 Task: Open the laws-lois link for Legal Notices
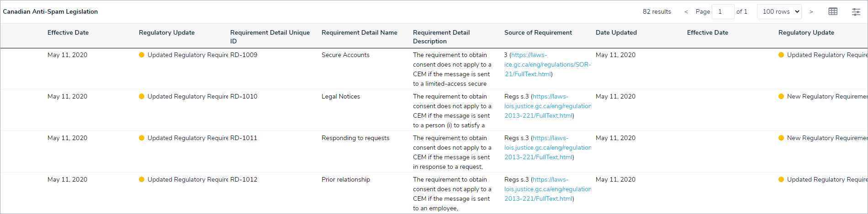547,106
